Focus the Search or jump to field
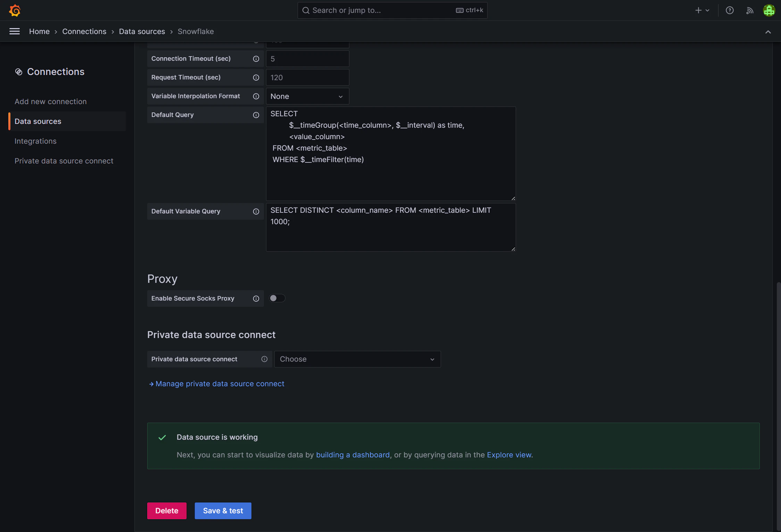This screenshot has height=532, width=781. 392,10
